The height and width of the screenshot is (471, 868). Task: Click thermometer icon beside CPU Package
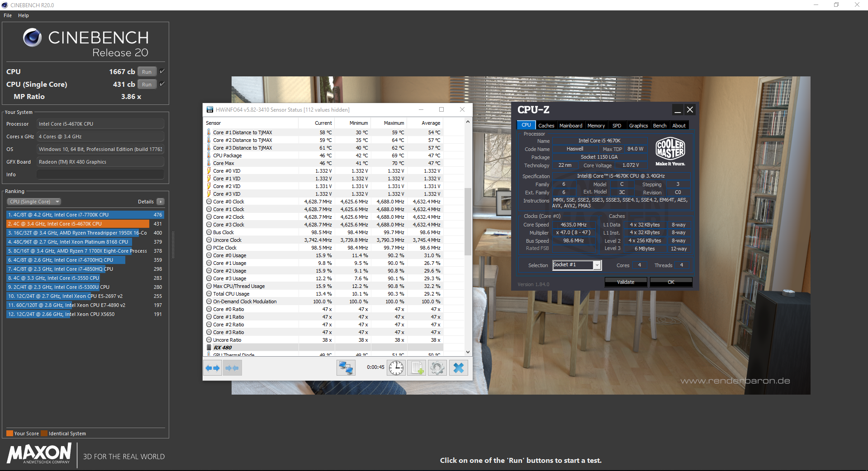[x=209, y=155]
